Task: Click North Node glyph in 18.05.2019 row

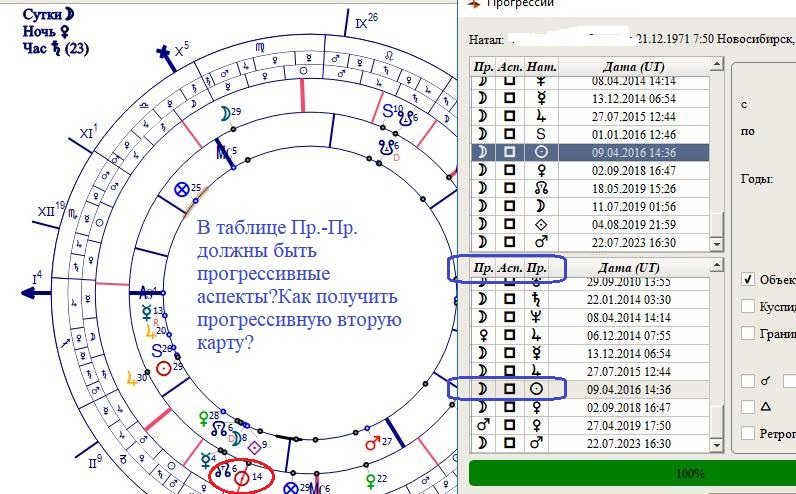Action: pyautogui.click(x=541, y=188)
